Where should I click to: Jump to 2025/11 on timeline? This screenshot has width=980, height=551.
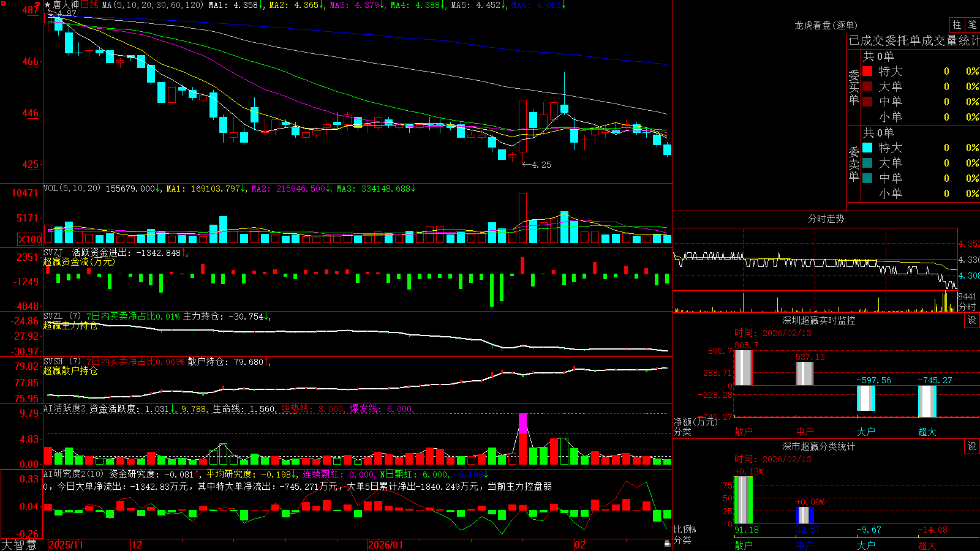[x=66, y=545]
